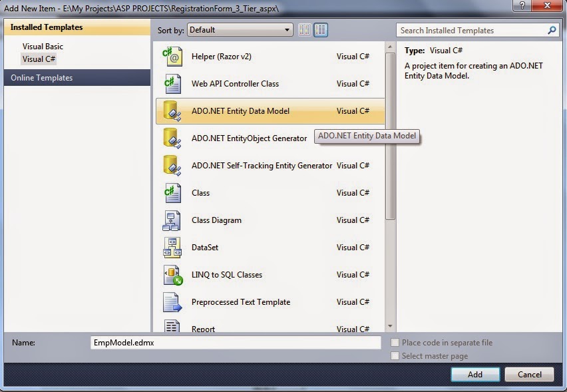Click Visual C# type in DataSet row
Viewport: 567px width, 392px height.
353,248
